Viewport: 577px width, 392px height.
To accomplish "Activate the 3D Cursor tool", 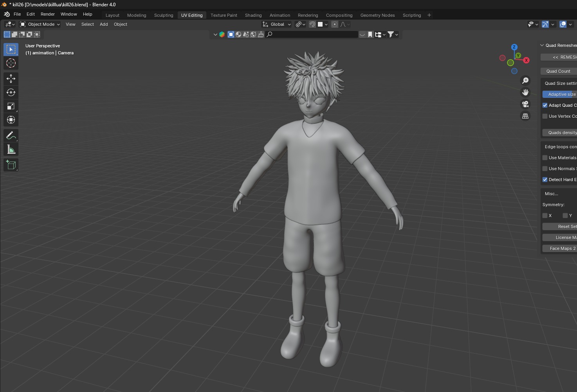I will click(11, 63).
